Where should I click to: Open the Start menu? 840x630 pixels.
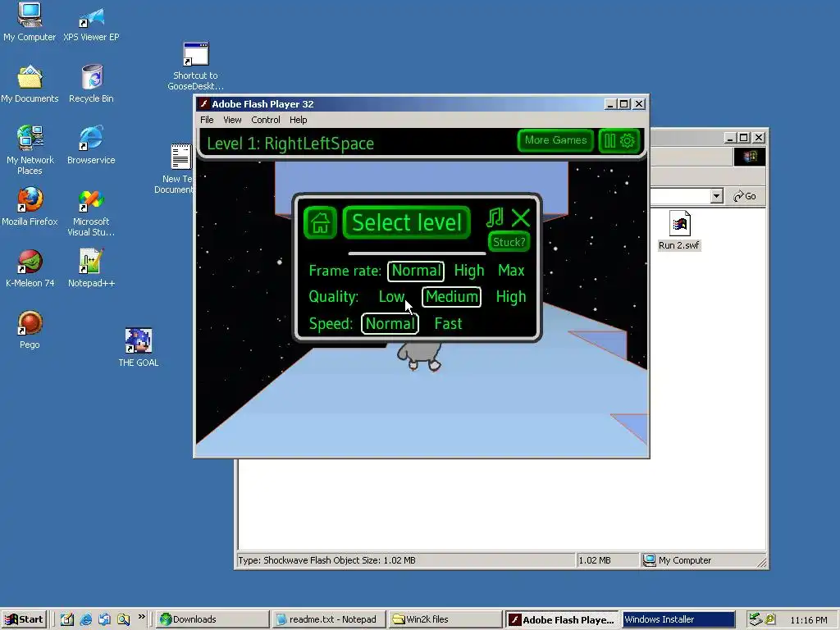[24, 619]
